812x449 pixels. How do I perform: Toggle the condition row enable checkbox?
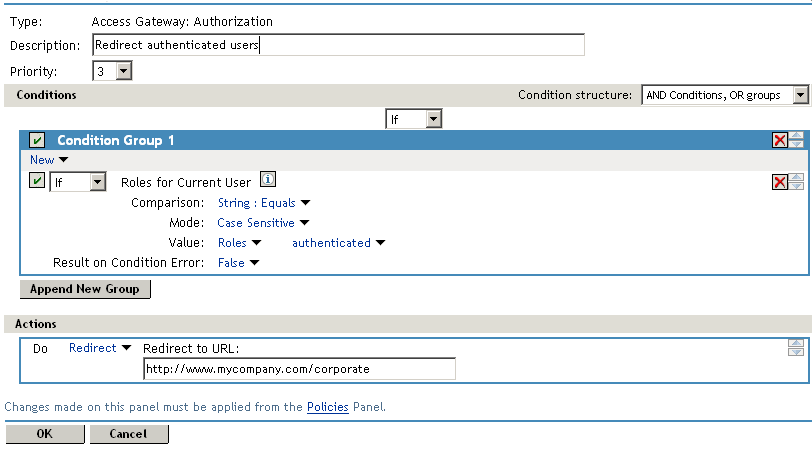click(x=37, y=182)
